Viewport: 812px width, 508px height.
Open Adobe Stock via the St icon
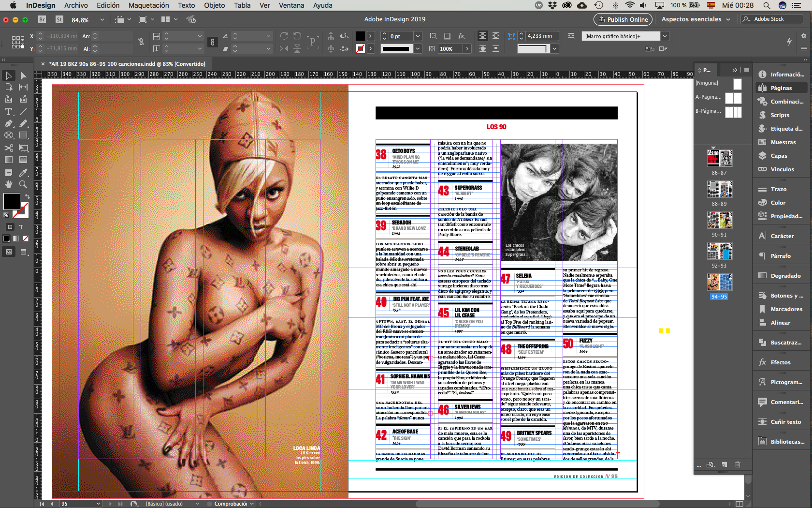click(59, 19)
